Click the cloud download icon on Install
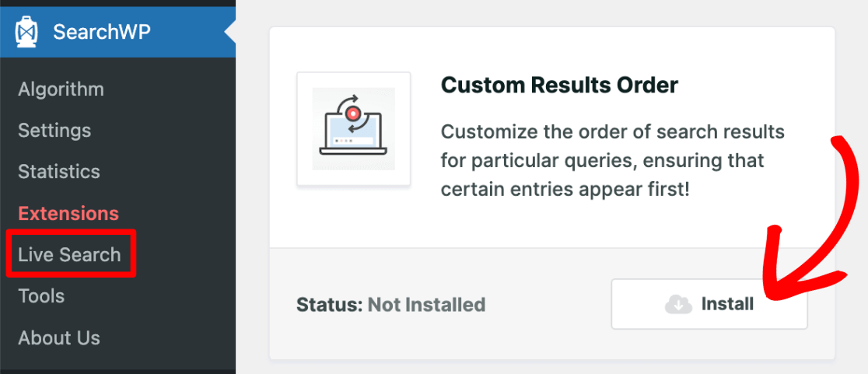The height and width of the screenshot is (374, 868). tap(678, 304)
